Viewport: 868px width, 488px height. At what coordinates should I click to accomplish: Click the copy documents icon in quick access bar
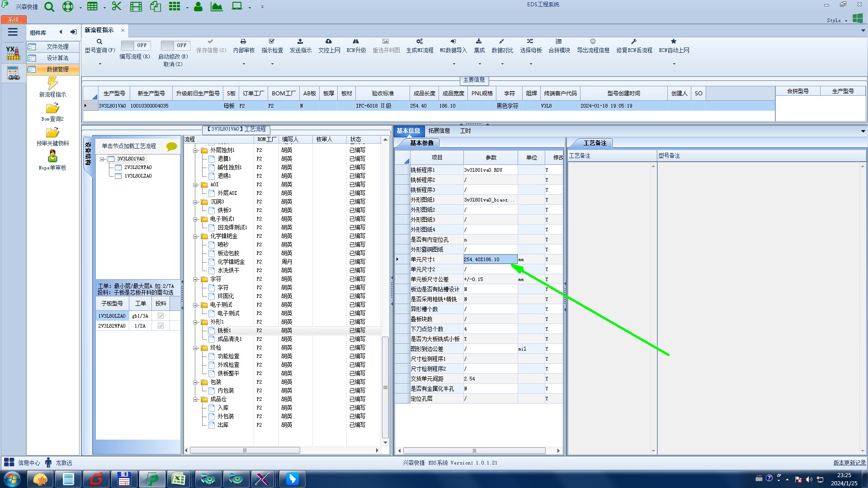[156, 7]
